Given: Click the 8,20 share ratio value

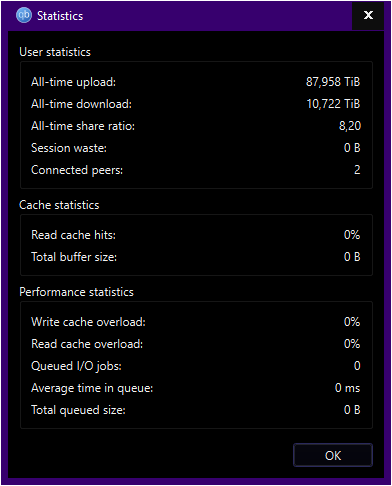Looking at the screenshot, I should coord(350,126).
